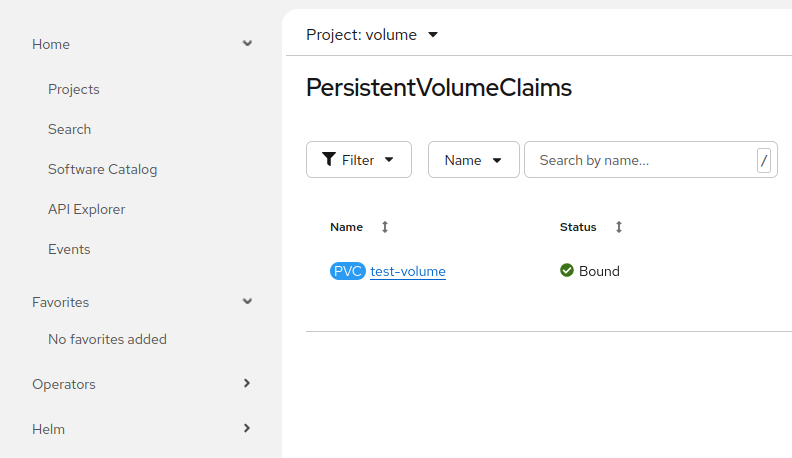Viewport: 792px width, 458px height.
Task: Open the test-volume claim link
Action: point(408,271)
